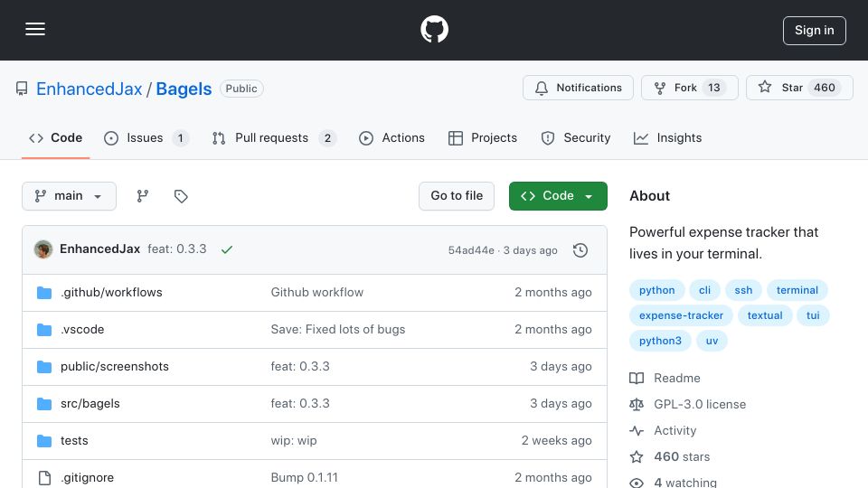868x488 pixels.
Task: Click folder icon beside tests
Action: 44,441
